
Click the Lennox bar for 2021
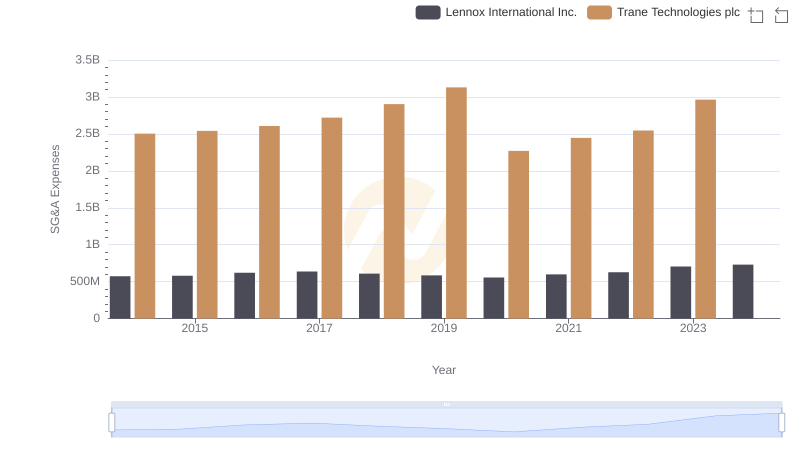point(556,296)
